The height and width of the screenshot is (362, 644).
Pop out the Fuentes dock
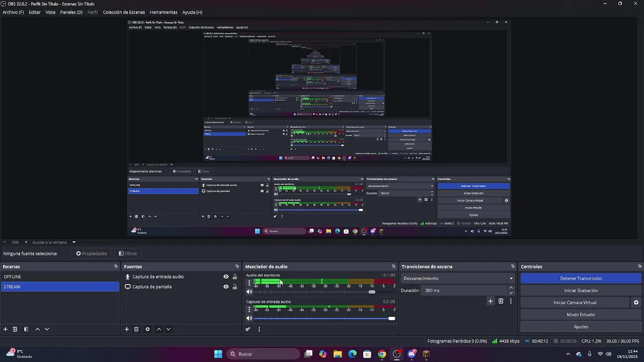pos(237,266)
